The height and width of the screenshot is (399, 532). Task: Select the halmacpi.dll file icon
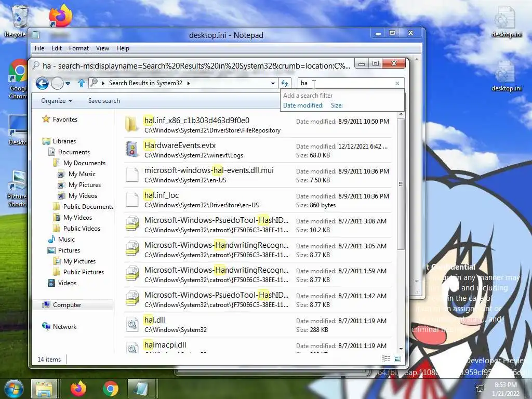coord(131,348)
